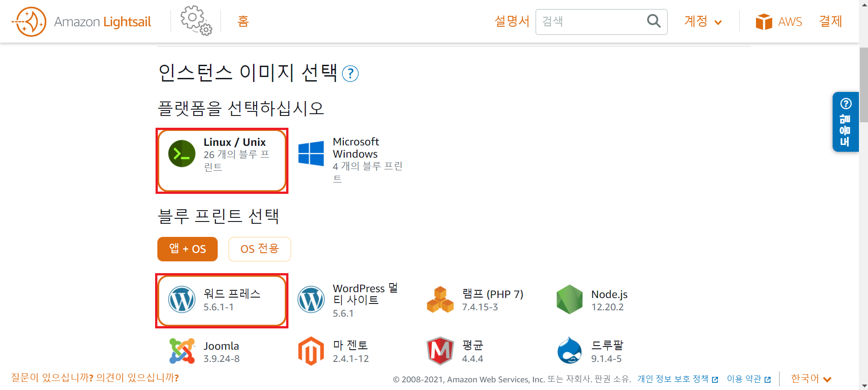Choose the 워드 프레스 WordPress icon
This screenshot has height=390, width=868.
(182, 299)
